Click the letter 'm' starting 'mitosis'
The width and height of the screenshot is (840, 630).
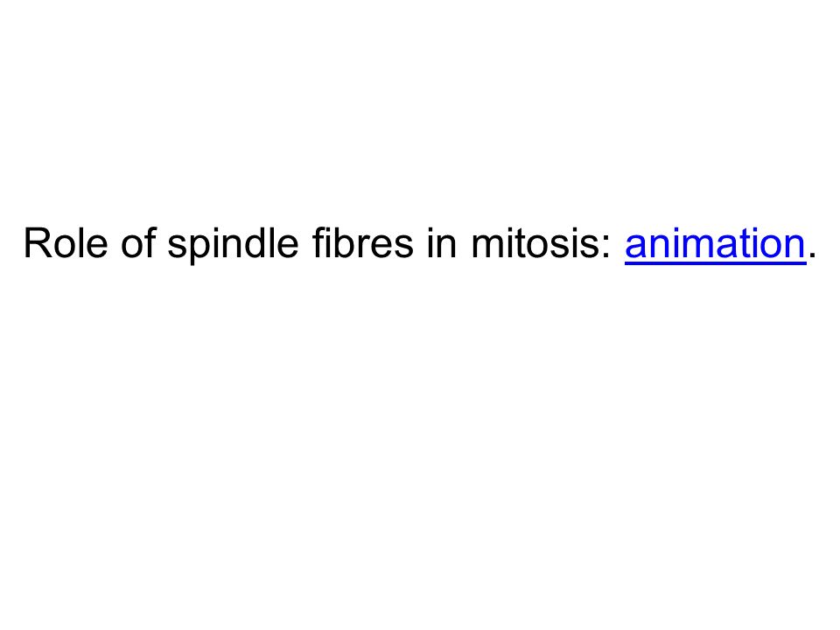486,248
